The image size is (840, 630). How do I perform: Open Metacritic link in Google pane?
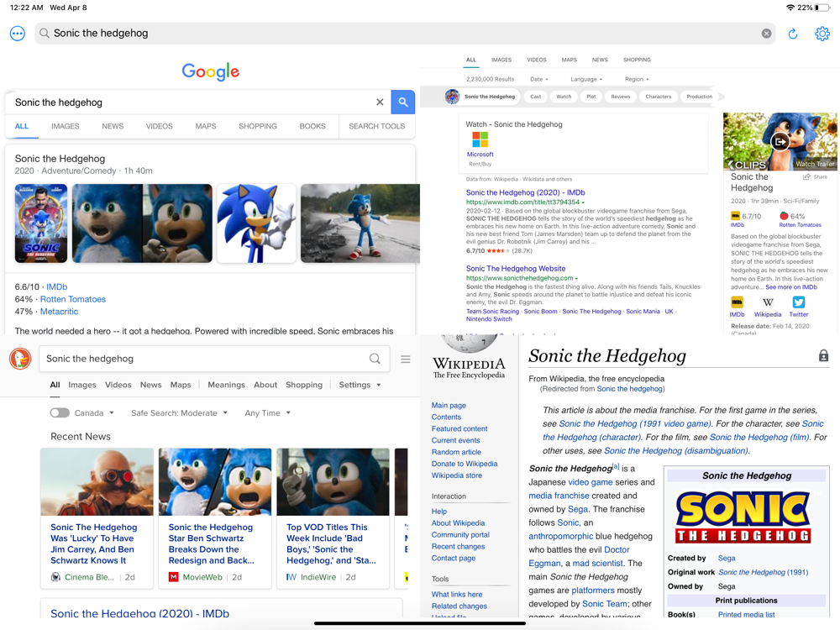[59, 312]
